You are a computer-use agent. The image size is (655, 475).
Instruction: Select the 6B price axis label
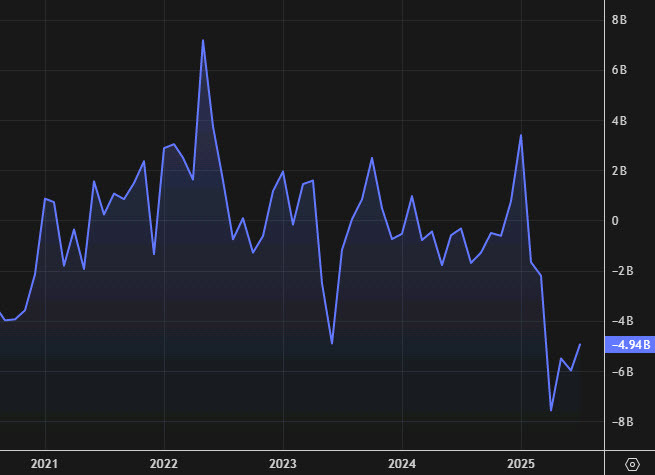pyautogui.click(x=619, y=70)
